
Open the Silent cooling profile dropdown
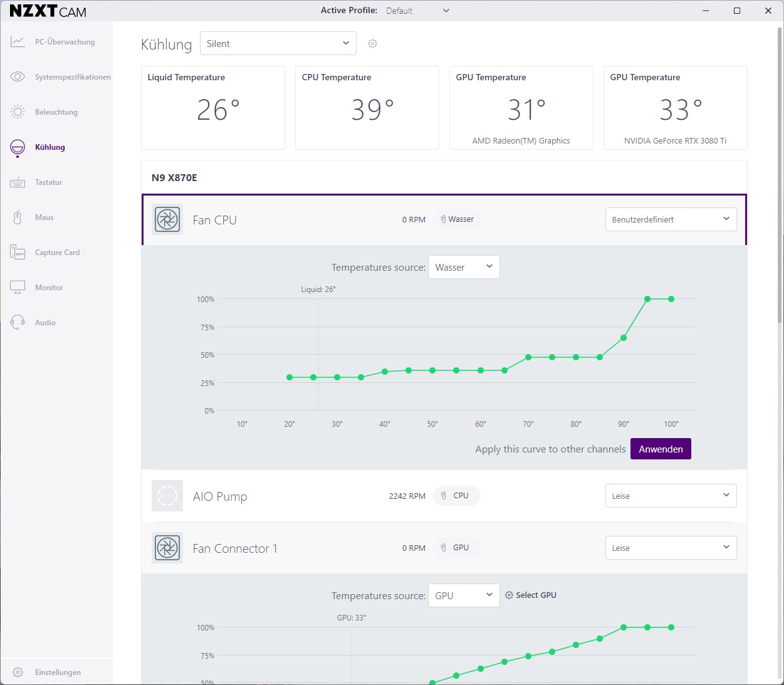278,43
